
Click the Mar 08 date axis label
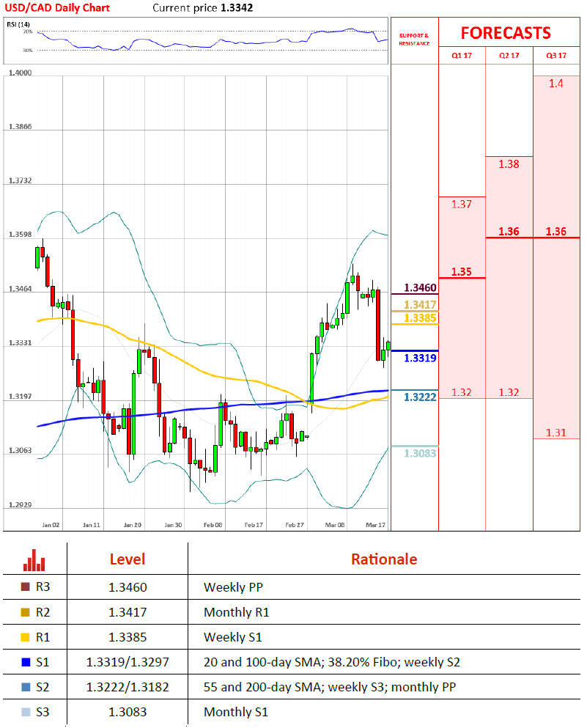(335, 525)
